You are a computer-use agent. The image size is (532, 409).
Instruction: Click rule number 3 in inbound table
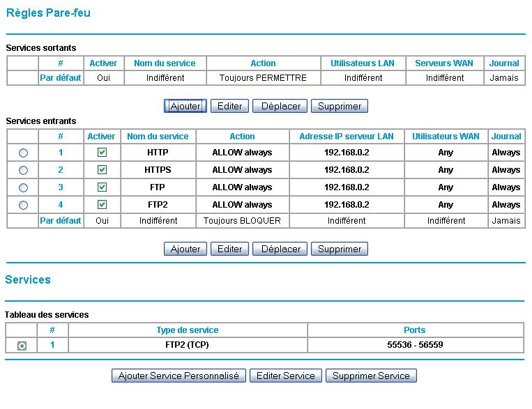coord(61,187)
